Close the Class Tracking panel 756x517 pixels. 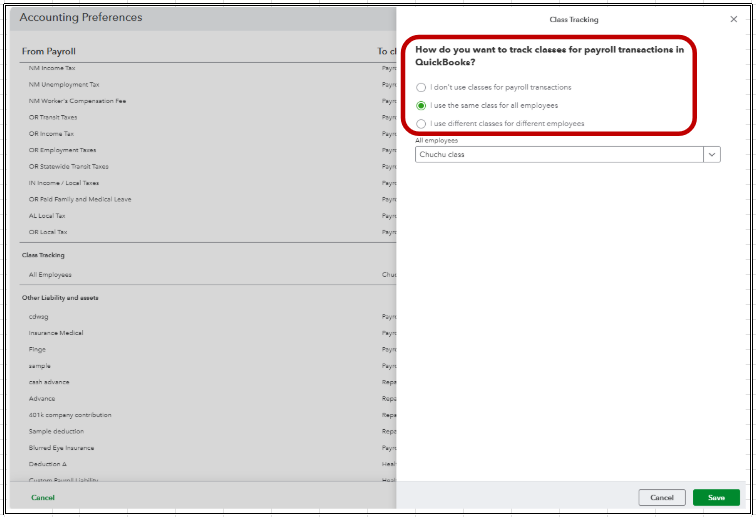pyautogui.click(x=734, y=19)
